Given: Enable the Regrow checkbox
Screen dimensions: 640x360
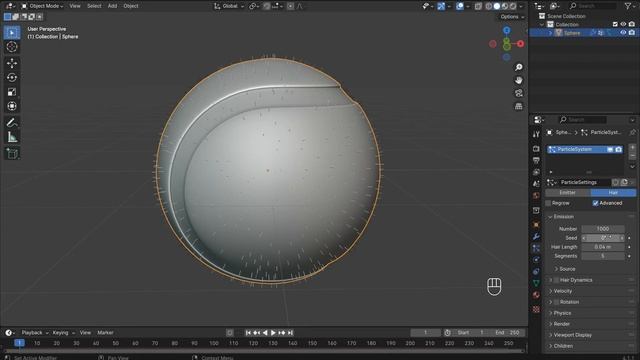Looking at the screenshot, I should [x=549, y=203].
